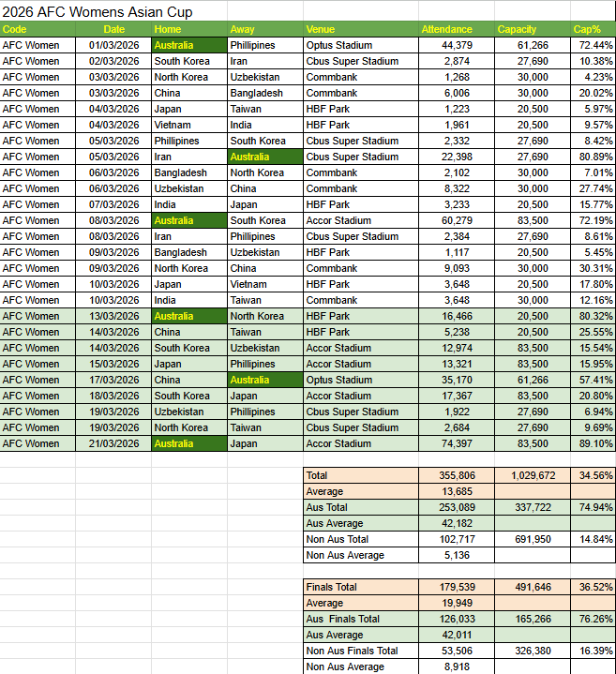Screen dimensions: 616x674
Task: Select the Finals Total label cell
Action: pos(361,587)
